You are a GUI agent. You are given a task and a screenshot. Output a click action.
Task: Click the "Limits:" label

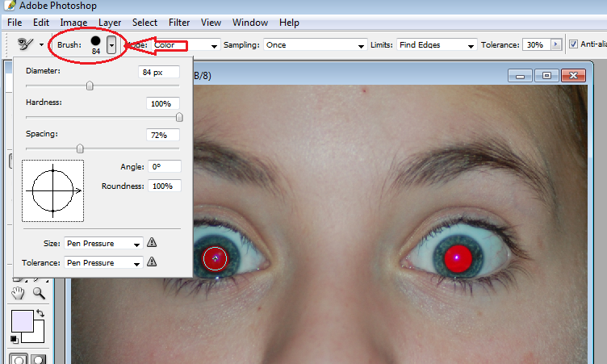click(x=382, y=45)
